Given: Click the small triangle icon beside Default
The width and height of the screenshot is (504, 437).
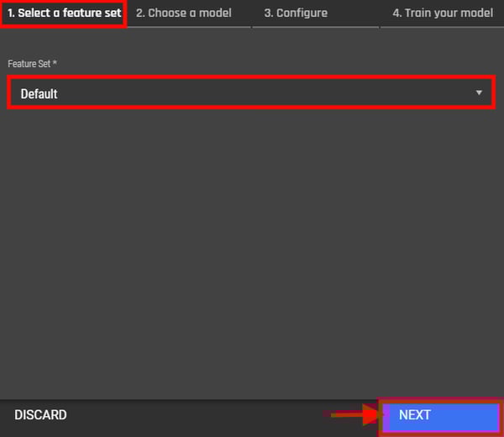Looking at the screenshot, I should click(479, 92).
